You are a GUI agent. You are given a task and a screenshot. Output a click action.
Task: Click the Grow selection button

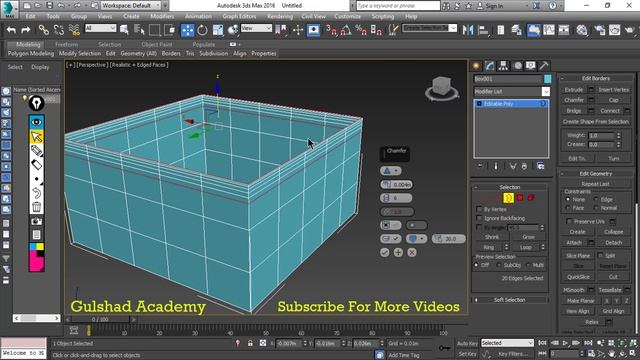[x=528, y=237]
